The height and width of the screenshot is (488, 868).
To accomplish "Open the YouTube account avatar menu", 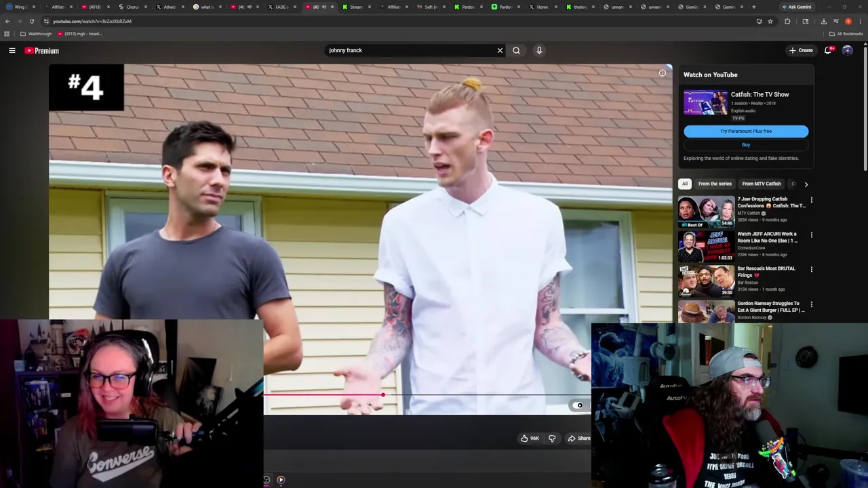I will [x=847, y=50].
